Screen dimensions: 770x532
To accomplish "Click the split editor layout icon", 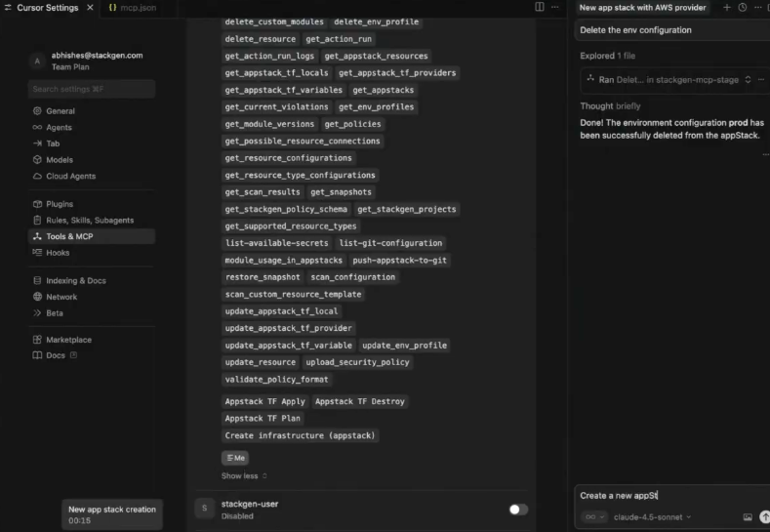I will (x=540, y=7).
